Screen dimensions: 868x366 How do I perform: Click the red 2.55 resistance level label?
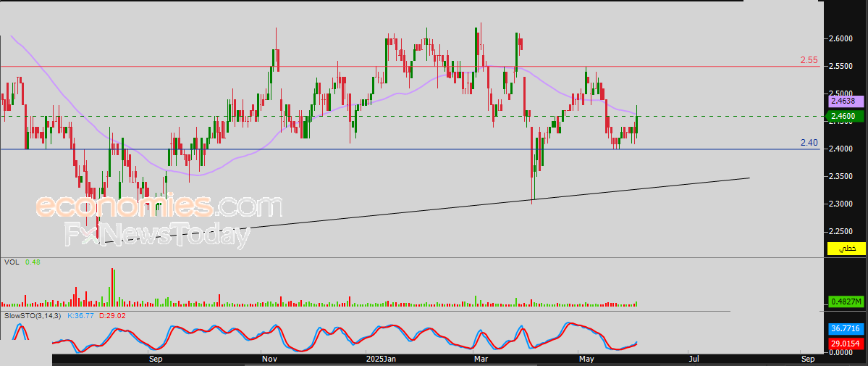click(809, 60)
